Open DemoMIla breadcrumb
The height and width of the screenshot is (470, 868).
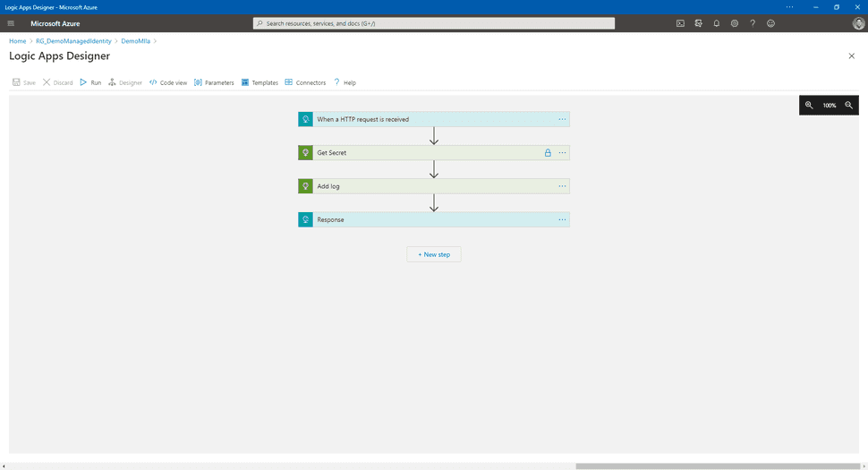pos(136,41)
